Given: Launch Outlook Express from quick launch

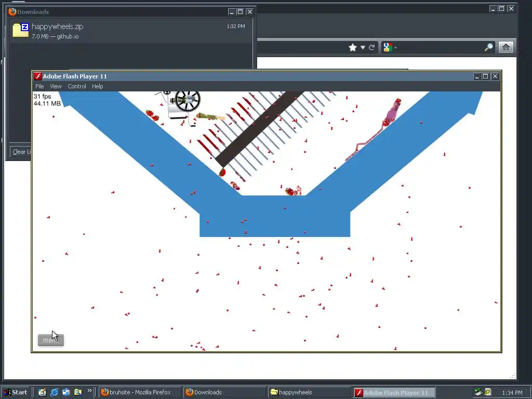Looking at the screenshot, I should click(66, 392).
